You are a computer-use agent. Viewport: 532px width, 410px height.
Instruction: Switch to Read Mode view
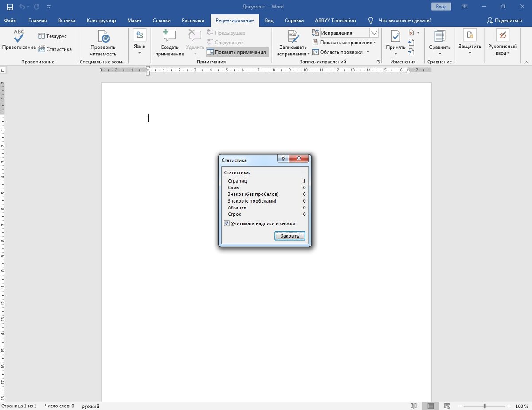414,406
